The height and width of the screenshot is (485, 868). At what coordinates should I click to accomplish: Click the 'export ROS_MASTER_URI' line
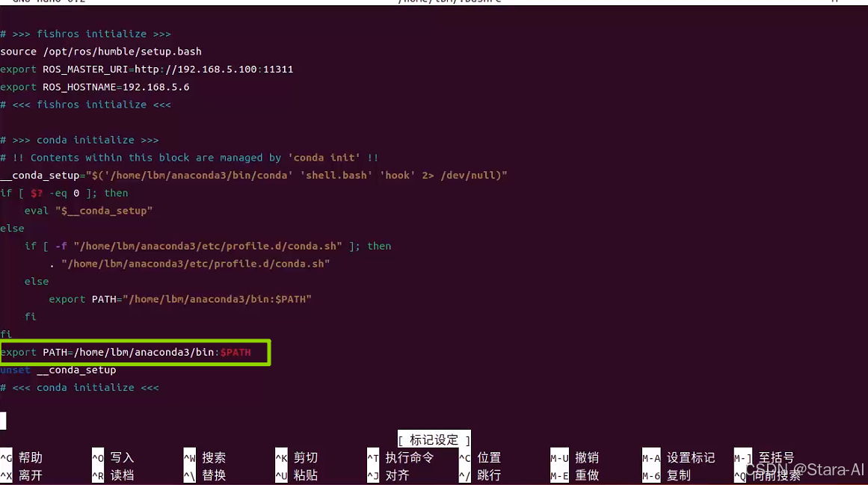coord(147,69)
